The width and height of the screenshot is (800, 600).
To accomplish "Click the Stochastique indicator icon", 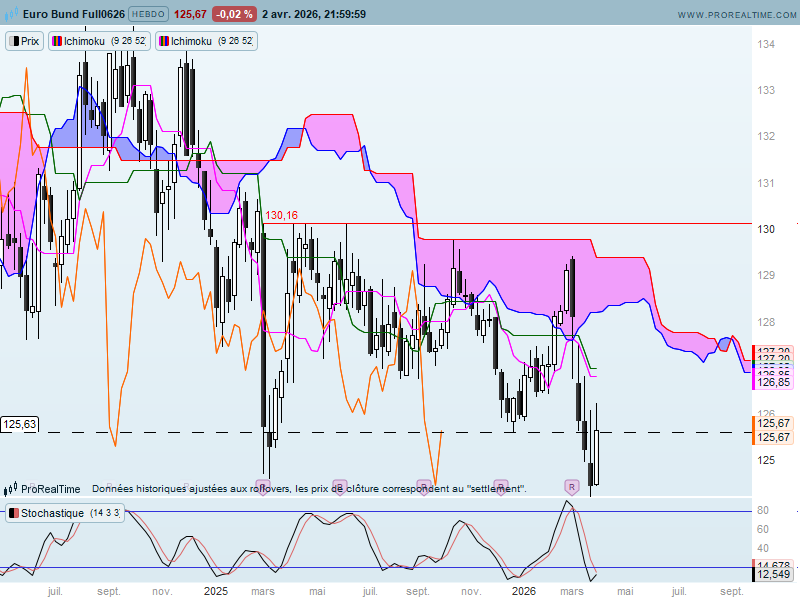I will pos(13,513).
